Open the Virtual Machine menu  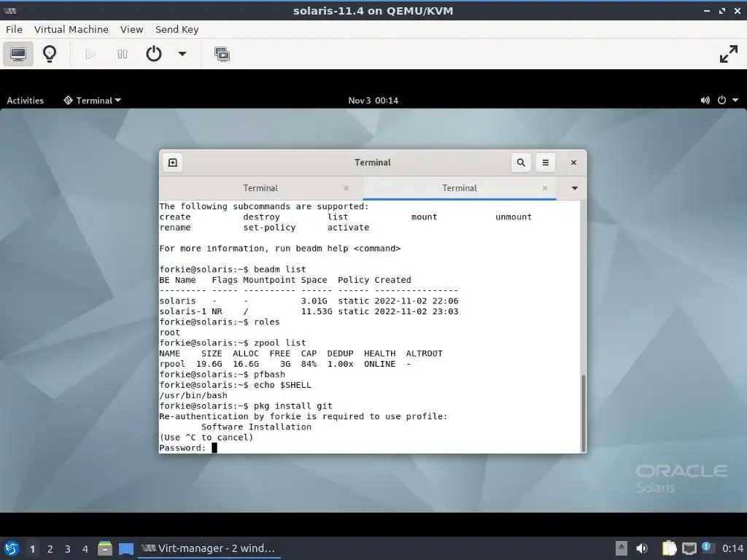point(71,29)
